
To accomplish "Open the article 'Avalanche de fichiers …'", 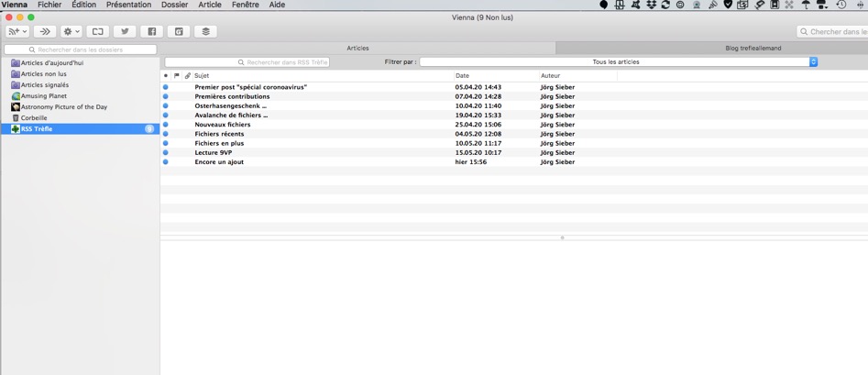I will (x=231, y=116).
